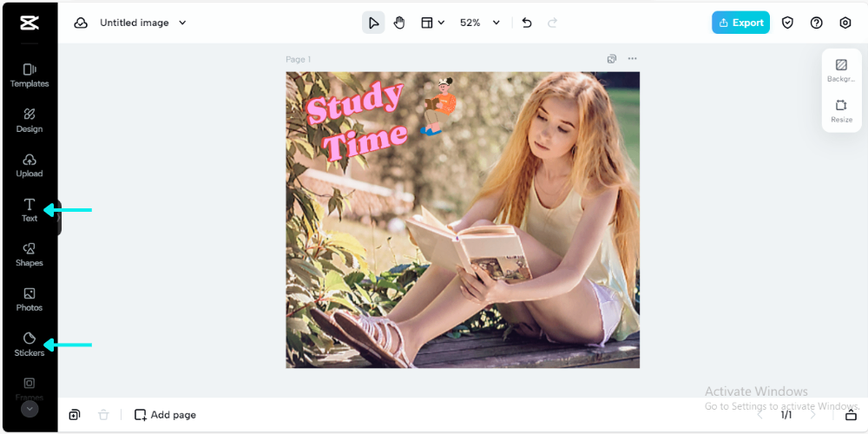Image resolution: width=868 pixels, height=434 pixels.
Task: Open the Design panel
Action: pos(30,121)
